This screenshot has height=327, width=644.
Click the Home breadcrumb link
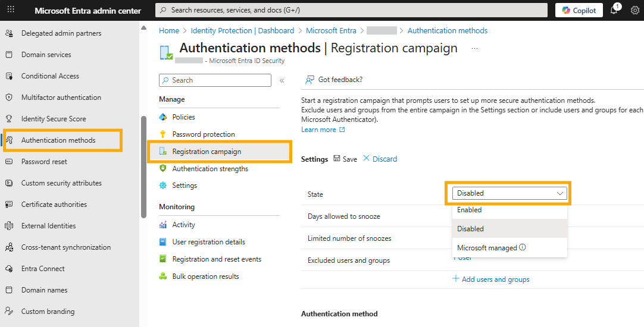[x=169, y=30]
